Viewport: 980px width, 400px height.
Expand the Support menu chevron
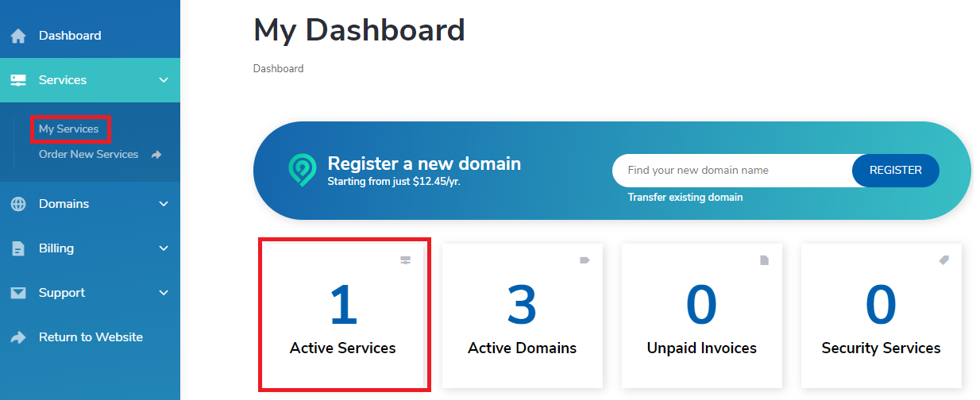point(164,293)
